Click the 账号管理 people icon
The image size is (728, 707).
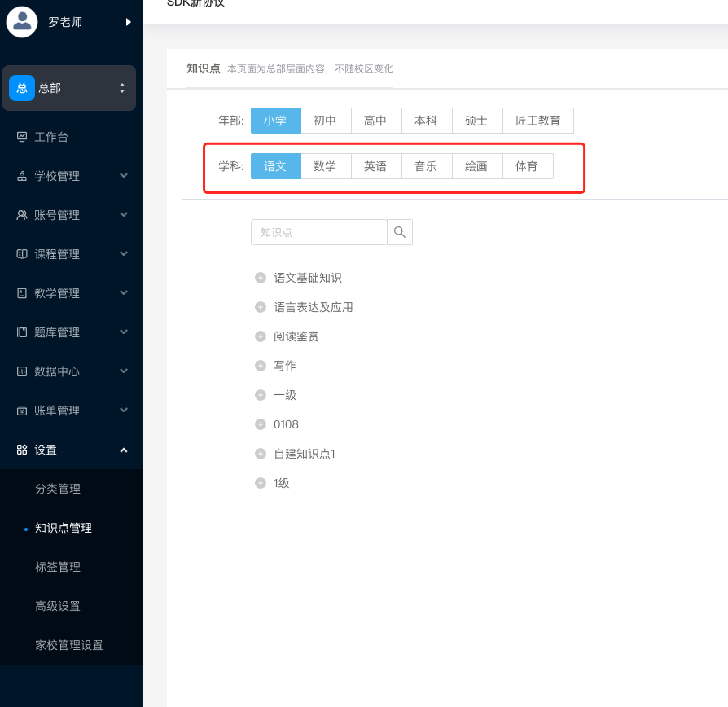(x=22, y=214)
